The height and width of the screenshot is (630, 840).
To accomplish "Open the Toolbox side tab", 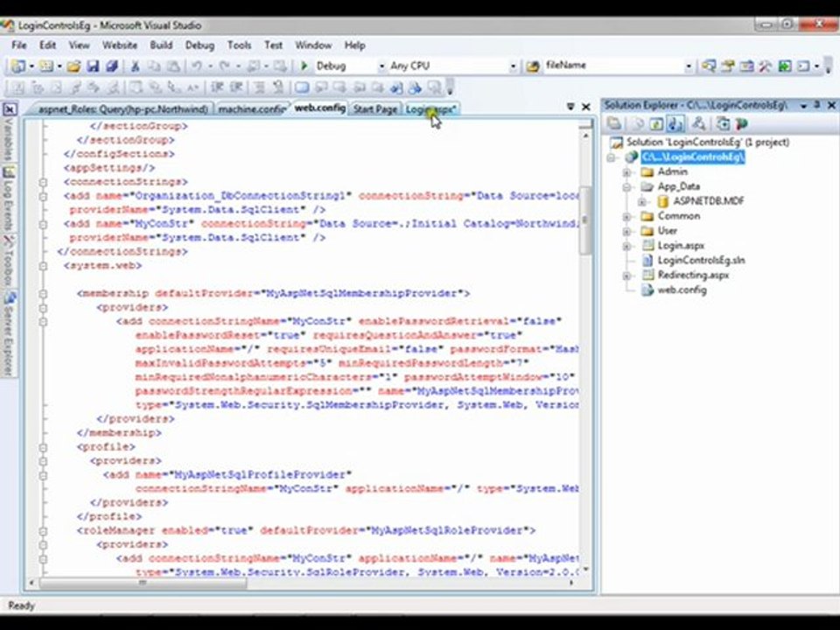I will point(9,260).
